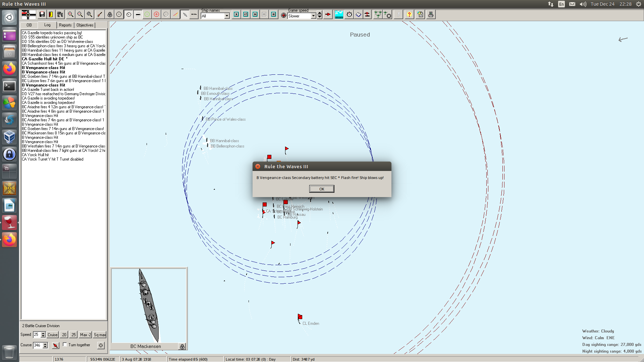Toggle the green range circle icon
This screenshot has width=644, height=362.
147,14
